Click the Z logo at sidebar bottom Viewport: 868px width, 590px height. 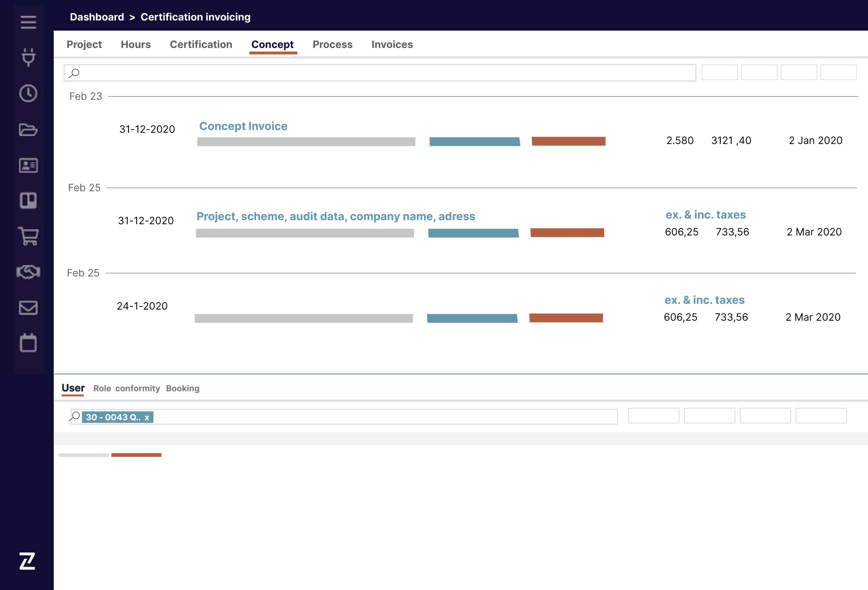click(x=27, y=561)
